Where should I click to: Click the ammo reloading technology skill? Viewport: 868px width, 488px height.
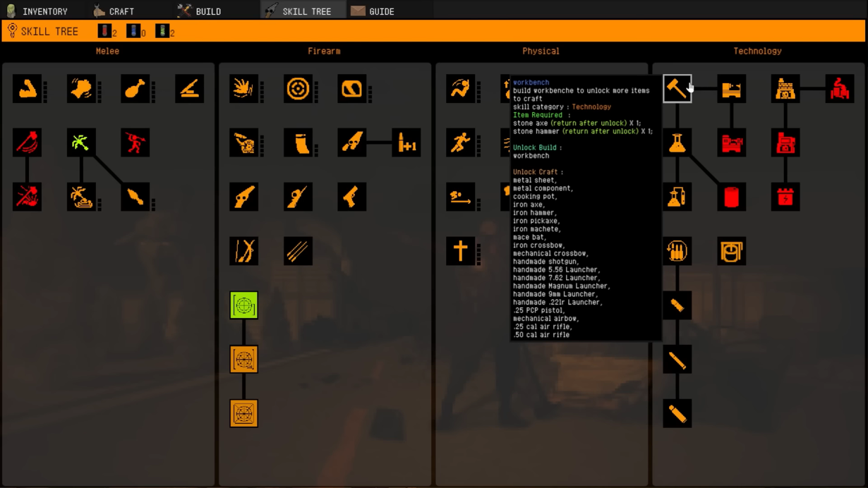677,251
